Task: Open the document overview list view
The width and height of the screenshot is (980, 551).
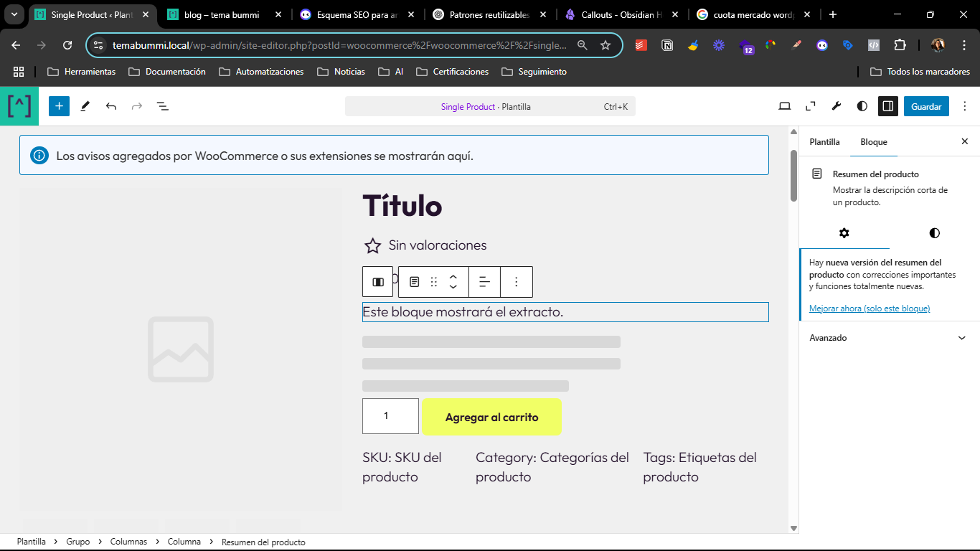Action: 163,106
